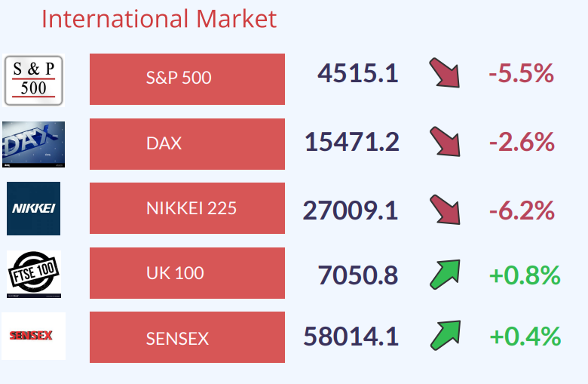The height and width of the screenshot is (384, 588).
Task: Select the SENSEX red button
Action: point(187,337)
